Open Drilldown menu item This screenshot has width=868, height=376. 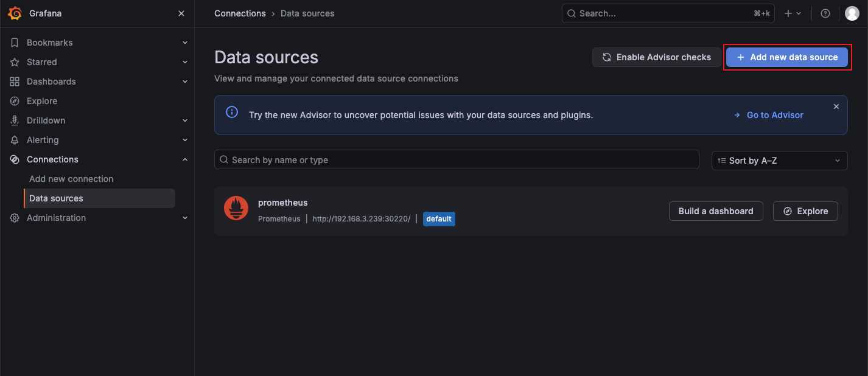(46, 120)
